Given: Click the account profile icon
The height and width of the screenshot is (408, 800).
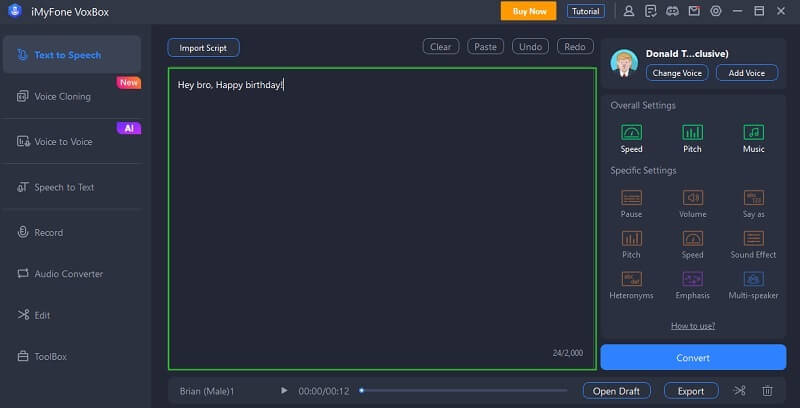Looking at the screenshot, I should pyautogui.click(x=629, y=11).
